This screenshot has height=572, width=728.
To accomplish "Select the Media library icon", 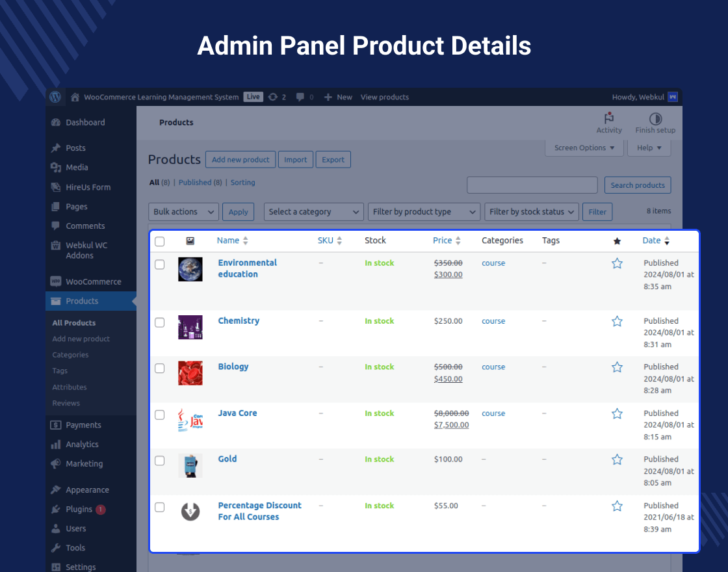I will tap(55, 167).
